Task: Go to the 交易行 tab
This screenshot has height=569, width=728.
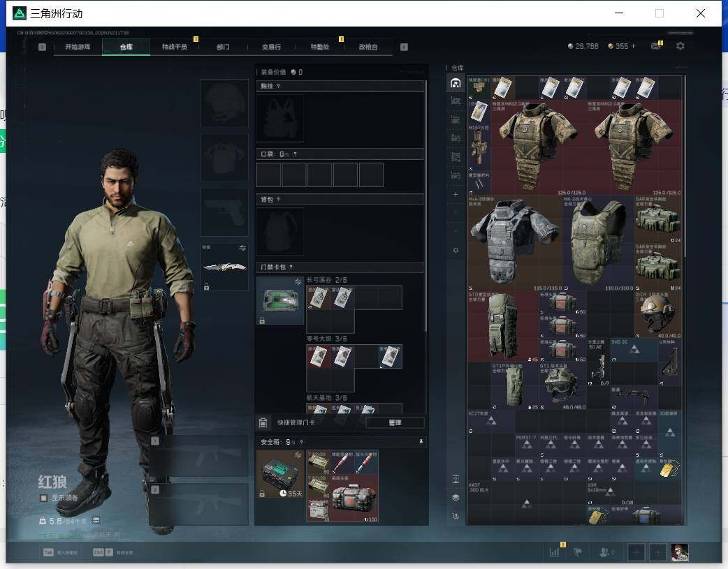Action: (271, 47)
